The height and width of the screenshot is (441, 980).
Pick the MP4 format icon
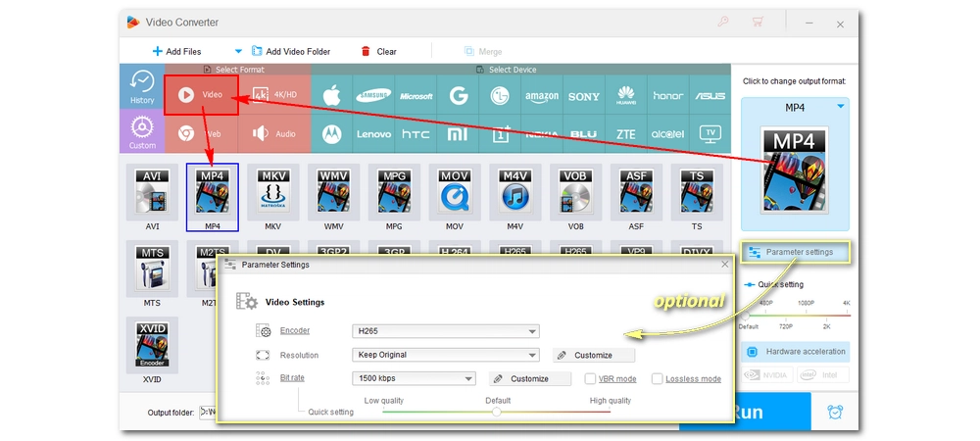(x=213, y=192)
